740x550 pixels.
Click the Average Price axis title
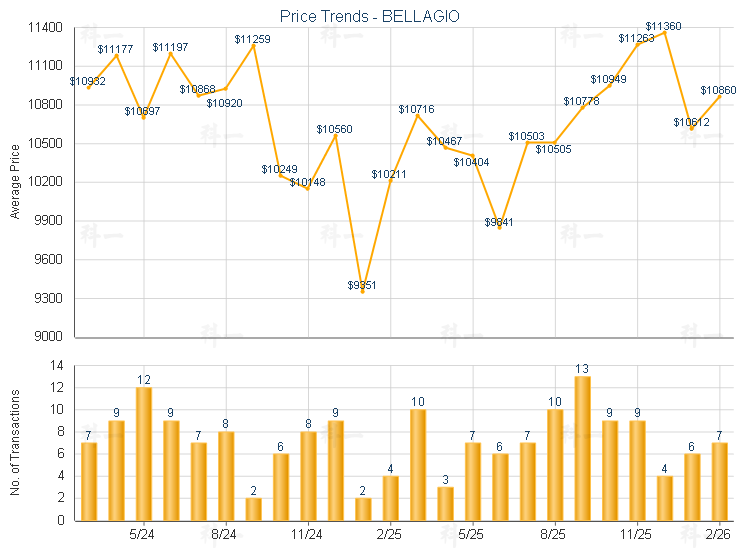[x=15, y=181]
